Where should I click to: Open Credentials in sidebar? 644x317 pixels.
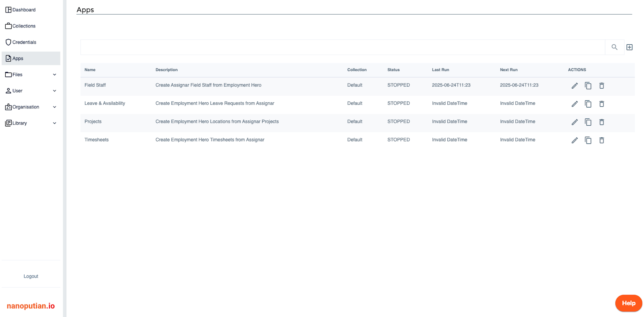31,42
